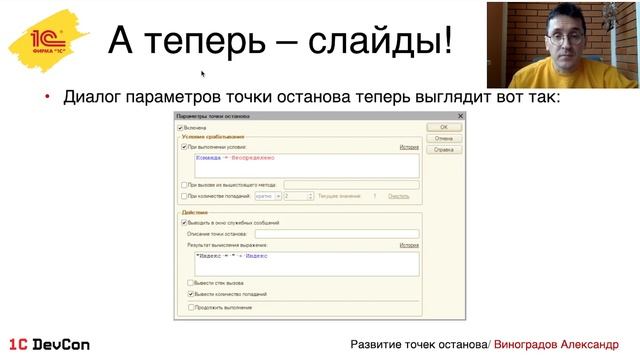Viewport: 640px width, 360px height.
Task: Click the 'Текущее значение' label
Action: point(339,196)
